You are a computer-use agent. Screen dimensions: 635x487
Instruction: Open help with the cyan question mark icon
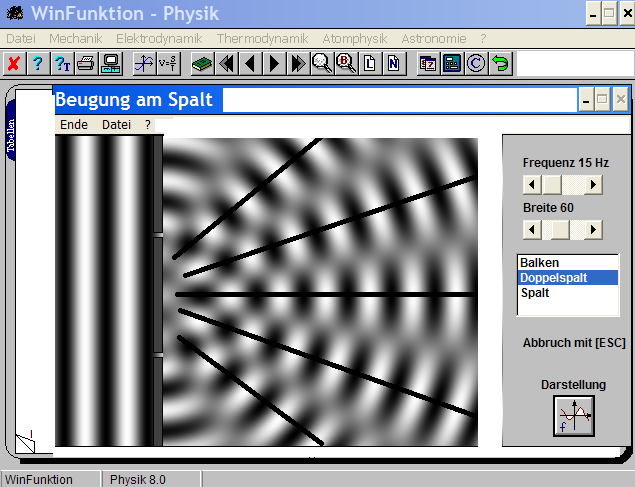pyautogui.click(x=38, y=64)
